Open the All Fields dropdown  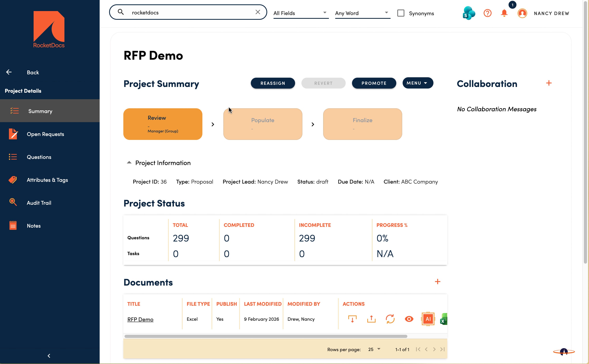click(x=301, y=13)
